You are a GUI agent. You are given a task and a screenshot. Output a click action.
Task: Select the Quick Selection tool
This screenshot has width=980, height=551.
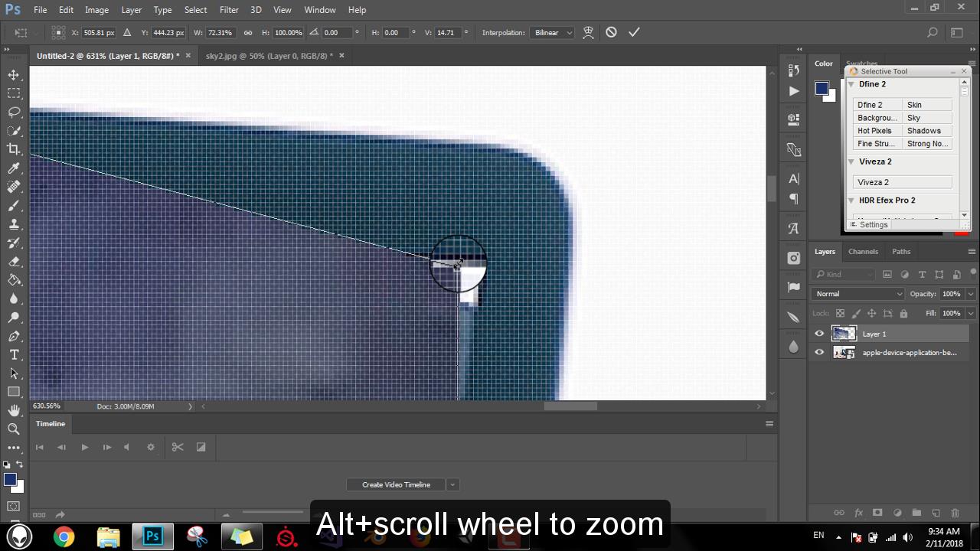click(14, 131)
